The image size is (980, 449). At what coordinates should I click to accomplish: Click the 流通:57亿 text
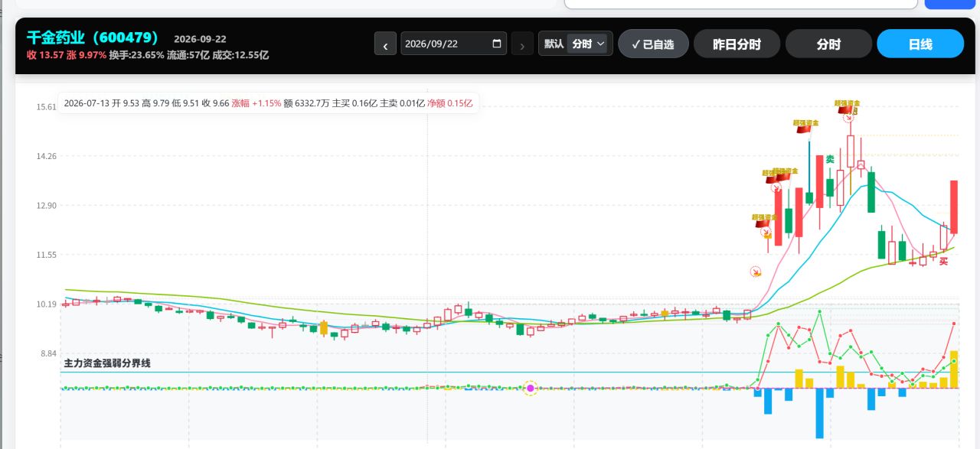tap(188, 55)
